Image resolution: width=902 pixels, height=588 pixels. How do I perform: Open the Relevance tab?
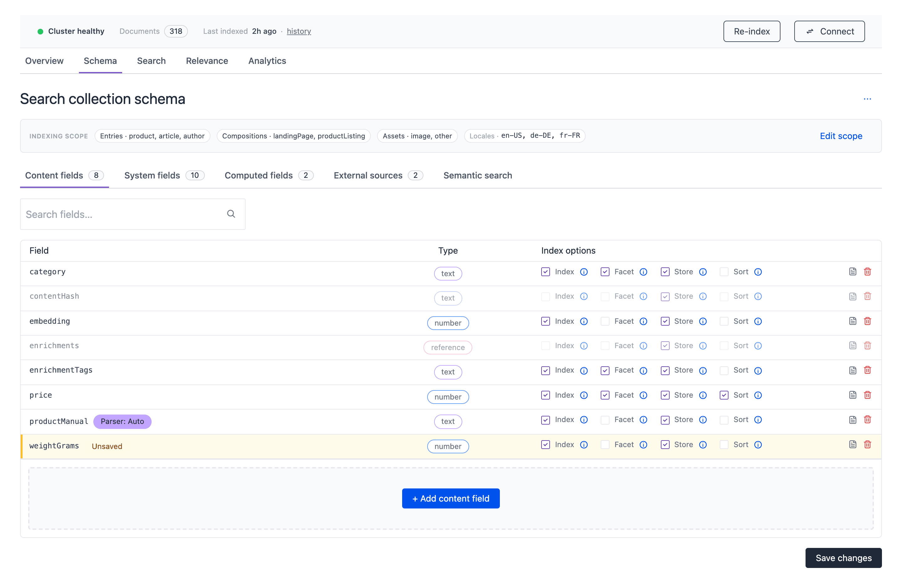point(207,61)
